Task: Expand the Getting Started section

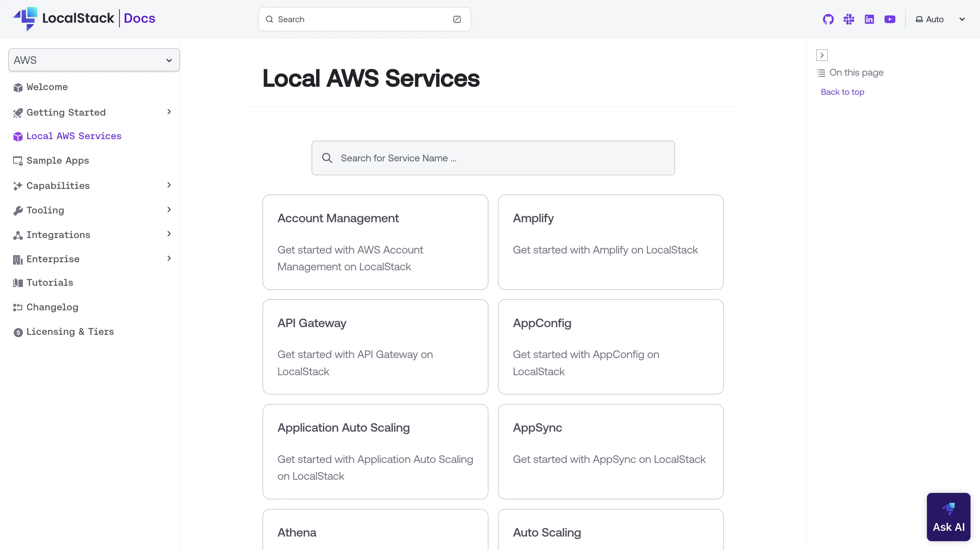Action: (168, 111)
